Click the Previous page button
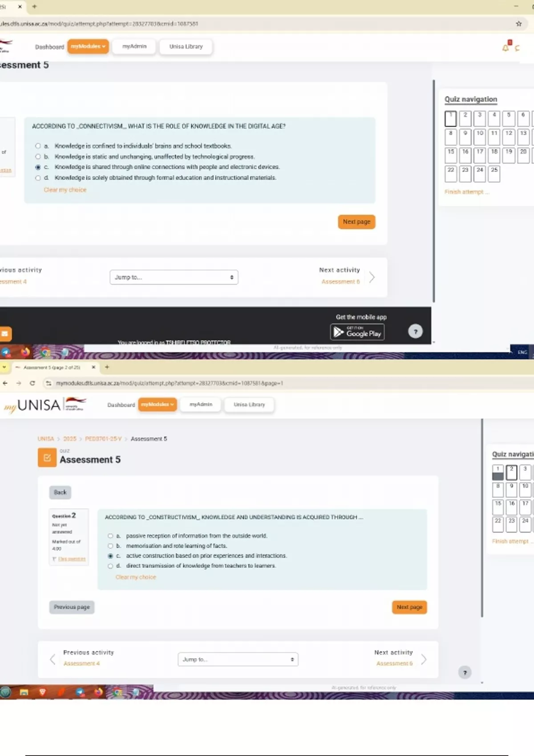 (72, 607)
